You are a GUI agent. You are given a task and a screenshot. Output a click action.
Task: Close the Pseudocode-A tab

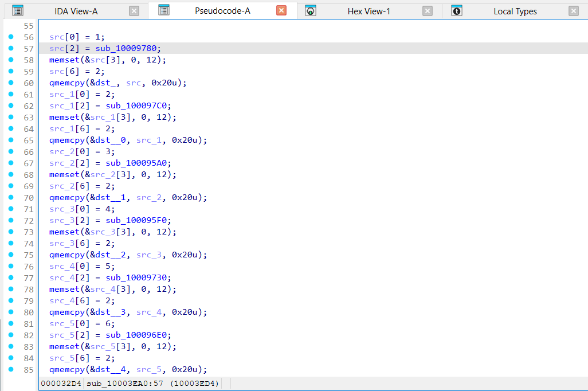[x=281, y=10]
